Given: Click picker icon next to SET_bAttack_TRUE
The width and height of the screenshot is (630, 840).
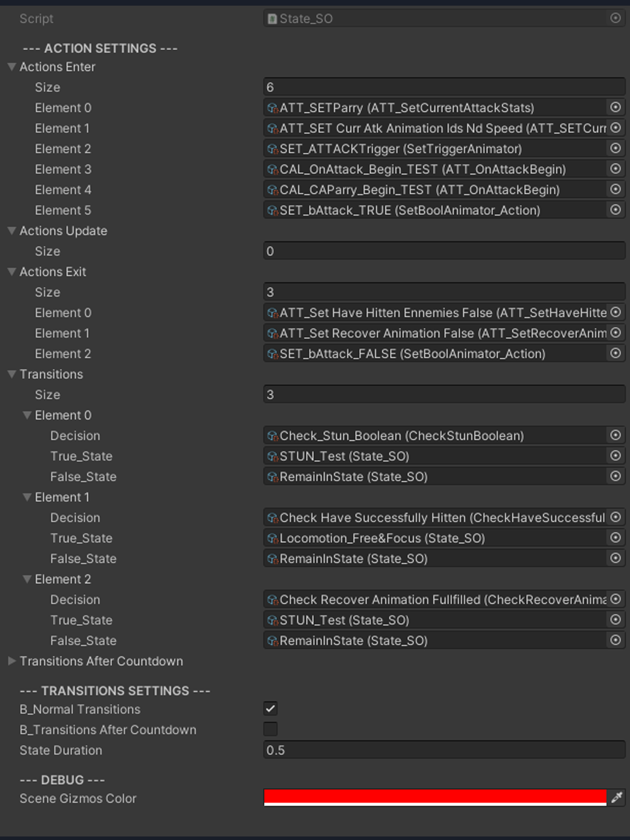Looking at the screenshot, I should [615, 210].
